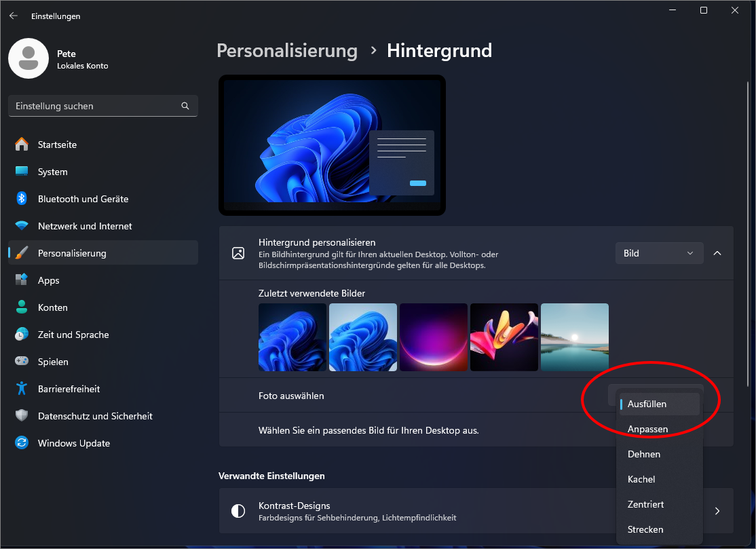Screen dimensions: 756x549
Task: Click the Barrierefreiheit accessibility icon
Action: 22,388
